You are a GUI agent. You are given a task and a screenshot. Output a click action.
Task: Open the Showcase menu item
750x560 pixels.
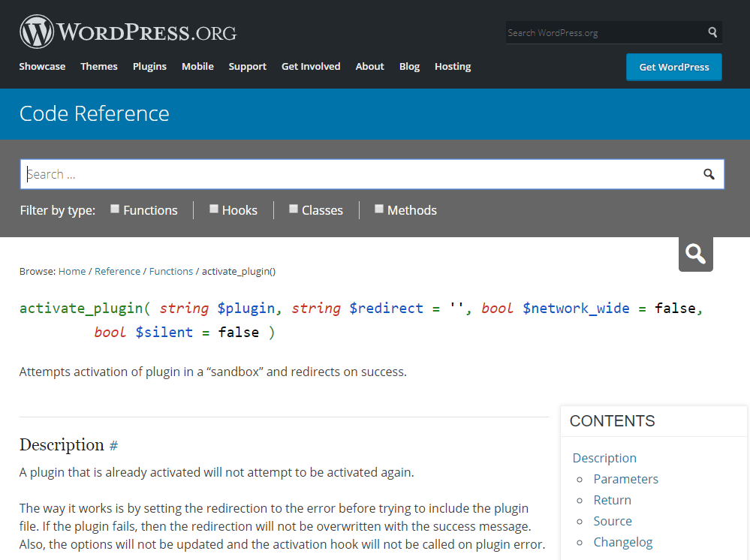click(x=42, y=67)
